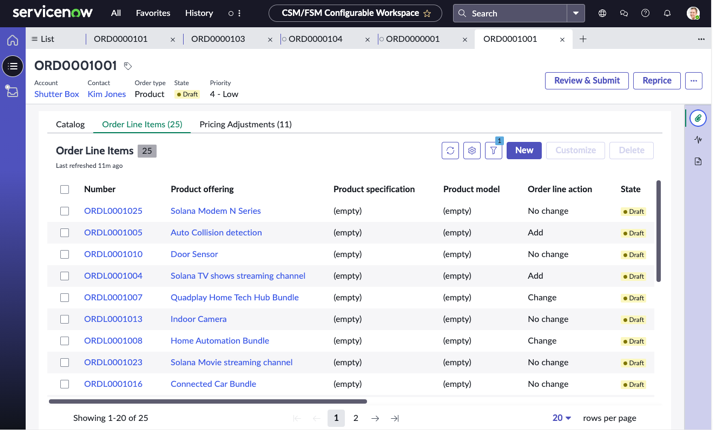The height and width of the screenshot is (430, 713).
Task: Check the ORDL0001007 row checkbox
Action: tap(65, 298)
